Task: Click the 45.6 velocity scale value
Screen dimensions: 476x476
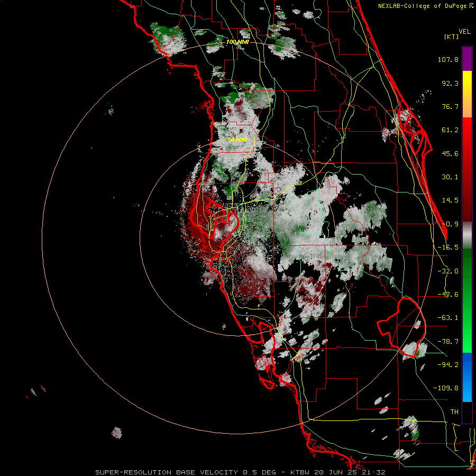Action: click(450, 153)
